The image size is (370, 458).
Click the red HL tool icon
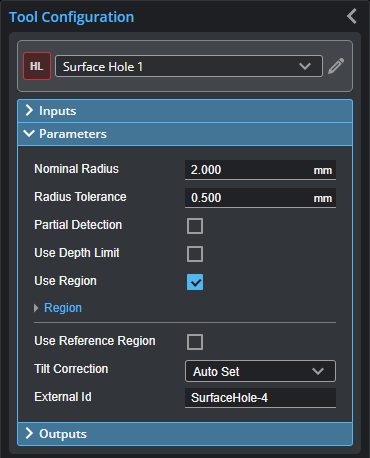pyautogui.click(x=37, y=66)
